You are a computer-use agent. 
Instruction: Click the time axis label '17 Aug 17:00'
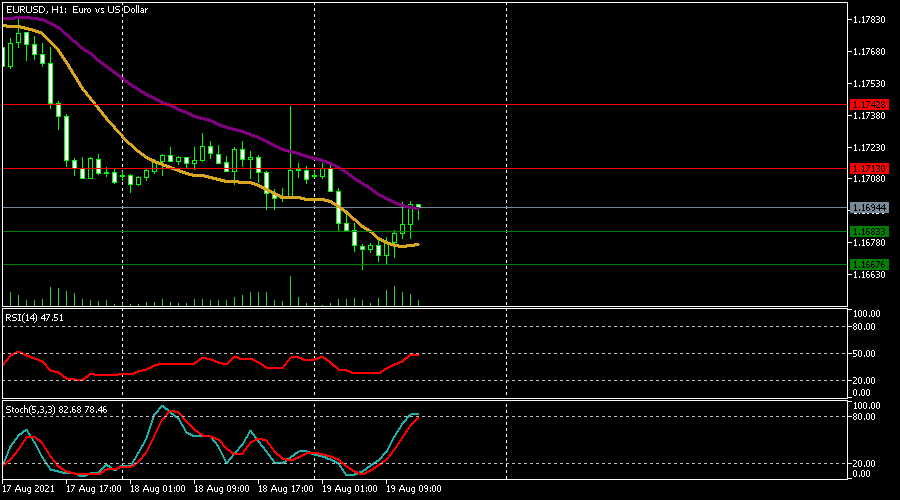pos(94,489)
